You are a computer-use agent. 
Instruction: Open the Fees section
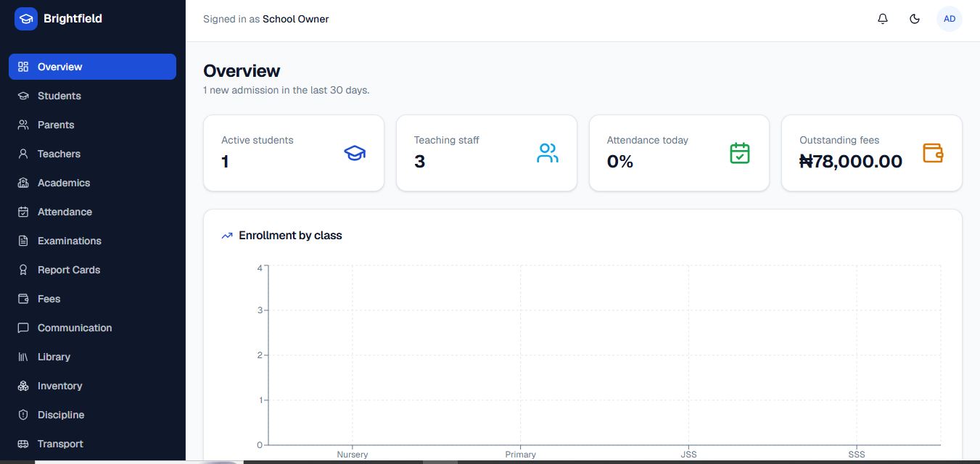pos(92,299)
